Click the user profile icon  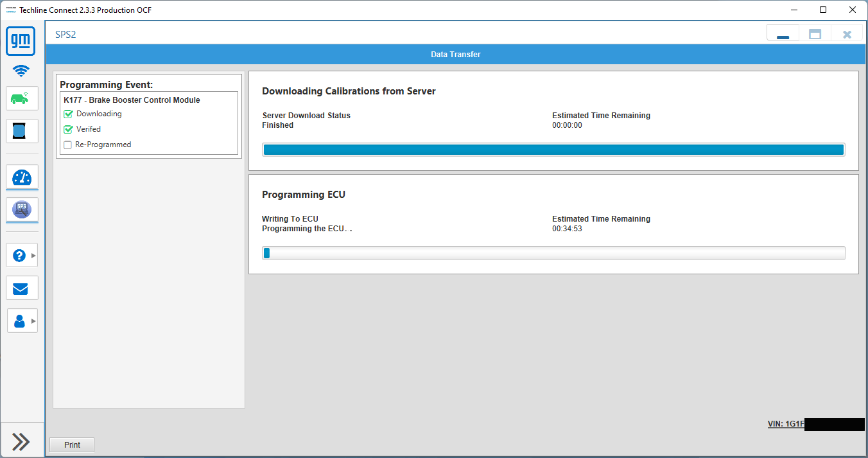(19, 321)
